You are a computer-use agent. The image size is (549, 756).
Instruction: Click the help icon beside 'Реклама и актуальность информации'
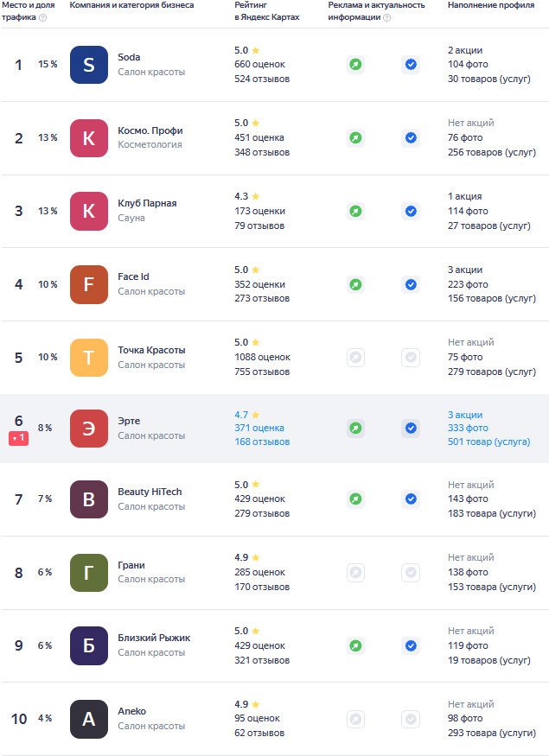click(386, 17)
